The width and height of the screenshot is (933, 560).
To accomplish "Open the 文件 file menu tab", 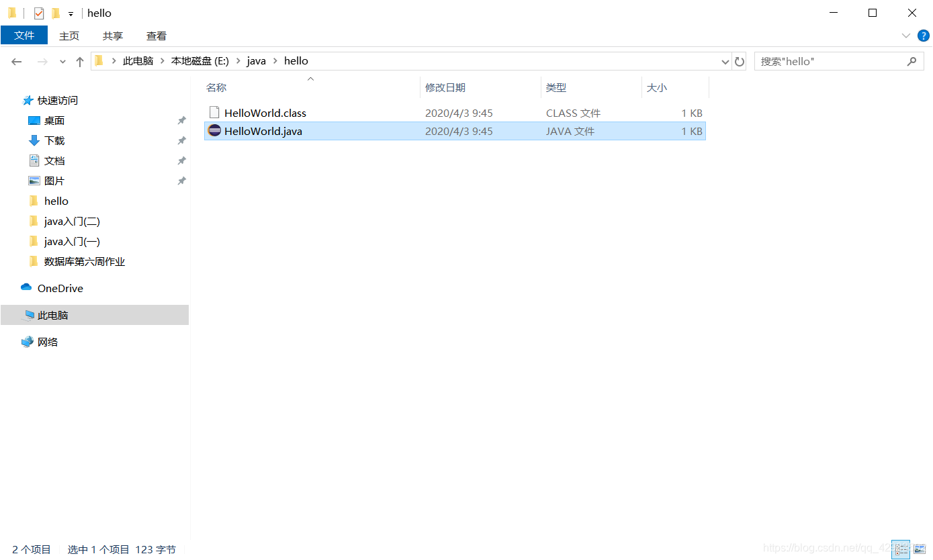I will pyautogui.click(x=24, y=35).
